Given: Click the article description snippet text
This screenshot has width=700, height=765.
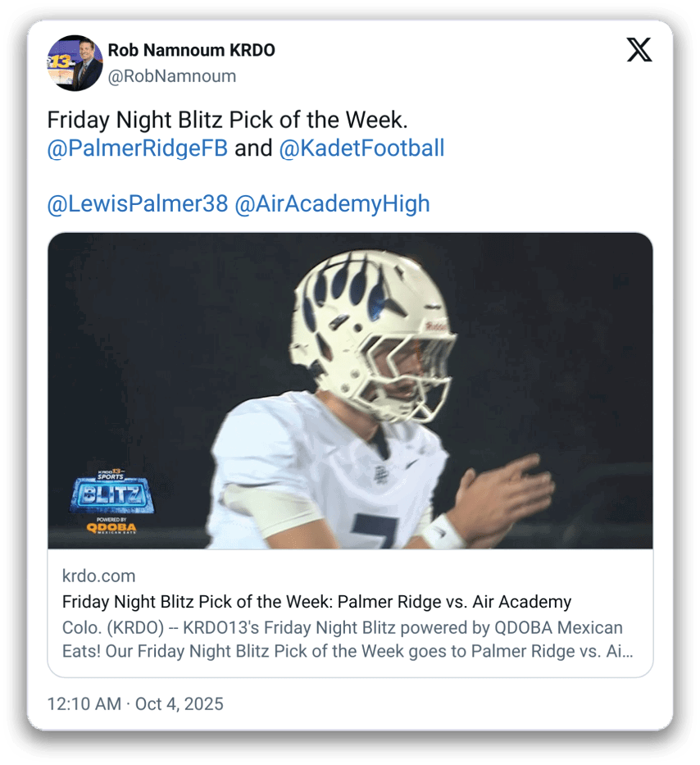Looking at the screenshot, I should point(348,639).
